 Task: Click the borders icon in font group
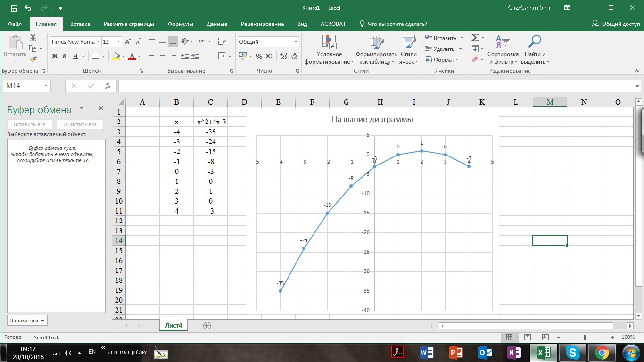pos(95,56)
